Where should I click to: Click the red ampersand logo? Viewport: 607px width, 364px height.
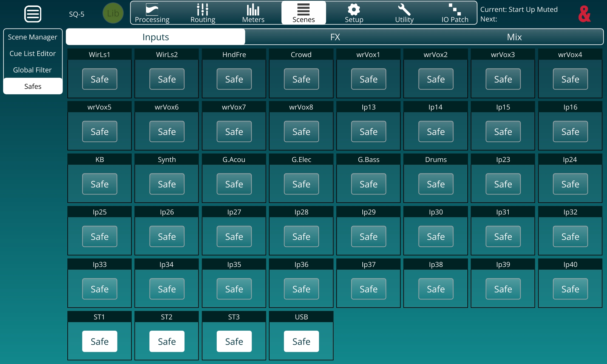pyautogui.click(x=584, y=14)
